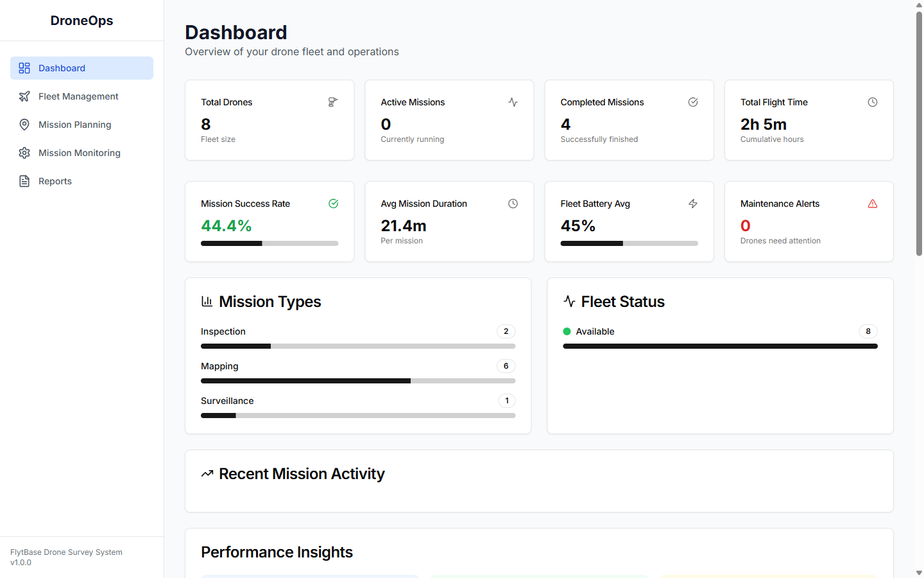Viewport: 924px width, 578px height.
Task: Click the 2h 5m flight time value
Action: coord(763,124)
